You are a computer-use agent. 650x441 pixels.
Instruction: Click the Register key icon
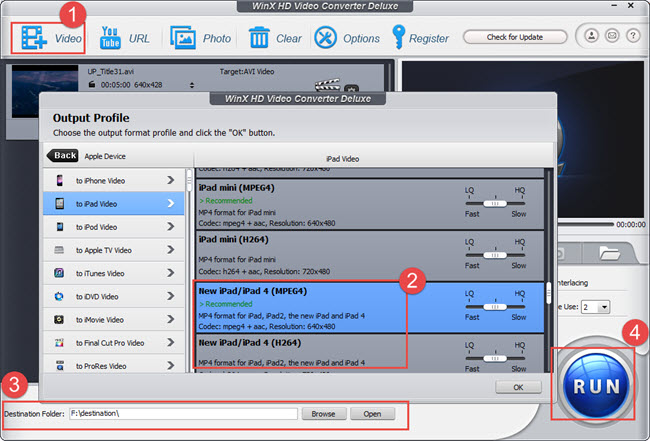click(x=398, y=37)
